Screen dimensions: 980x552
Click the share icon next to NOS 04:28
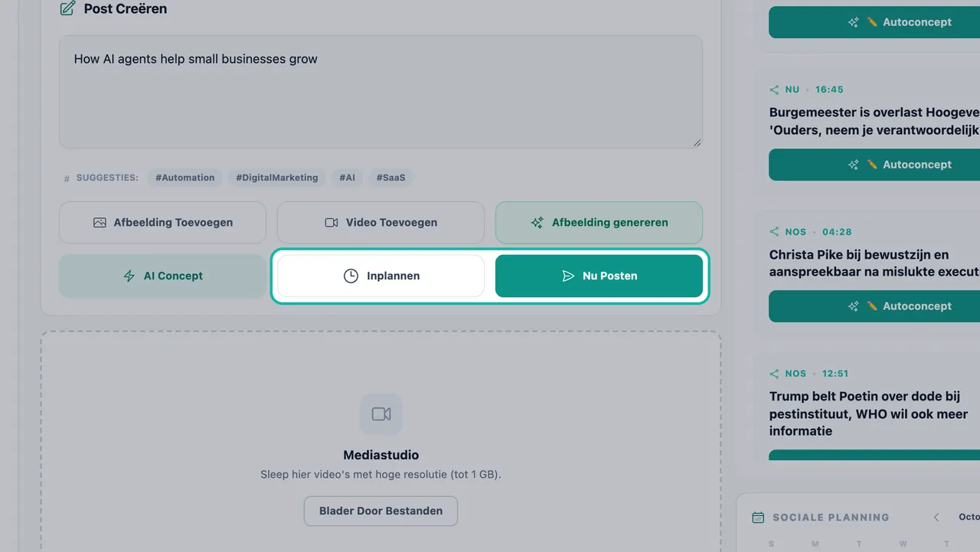775,232
